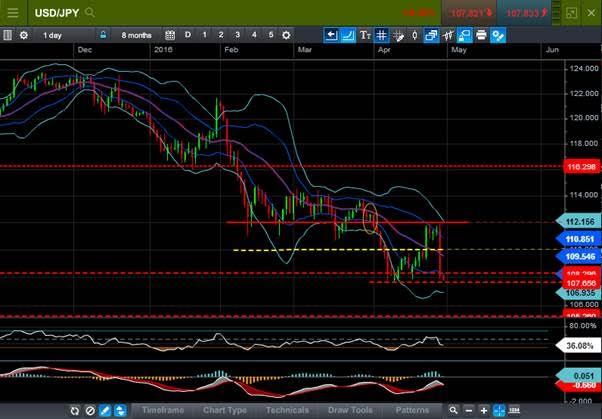Image resolution: width=602 pixels, height=419 pixels.
Task: Toggle the lock icon beside 8 months
Action: tap(103, 35)
